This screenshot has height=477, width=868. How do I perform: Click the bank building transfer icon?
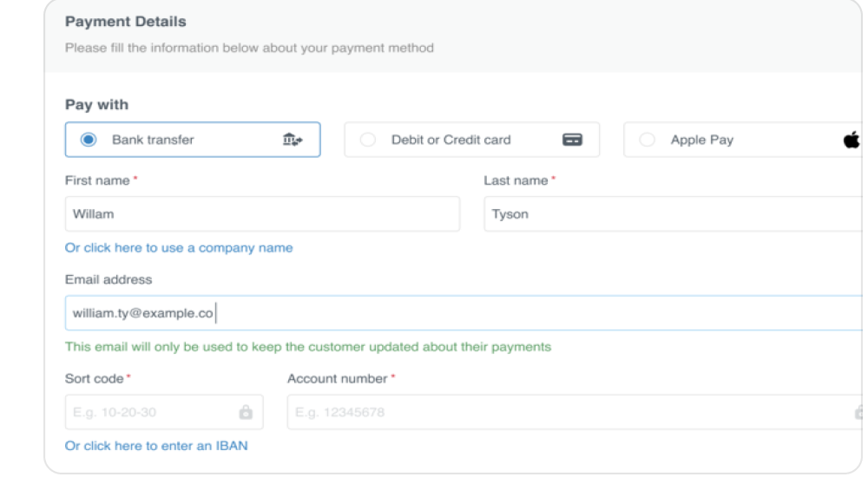click(x=293, y=140)
